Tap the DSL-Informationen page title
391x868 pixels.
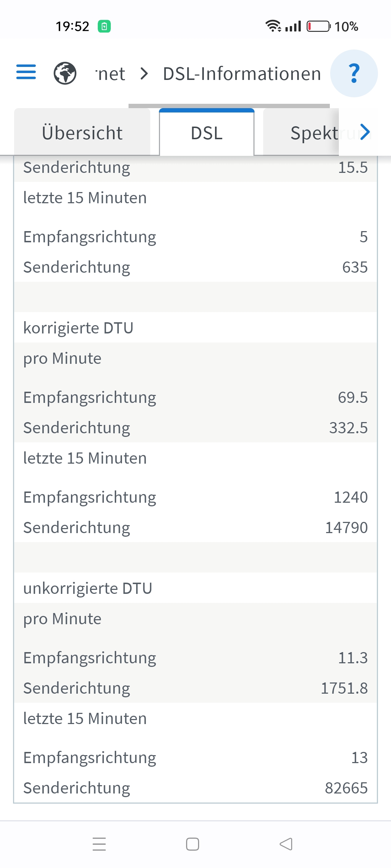tap(242, 74)
